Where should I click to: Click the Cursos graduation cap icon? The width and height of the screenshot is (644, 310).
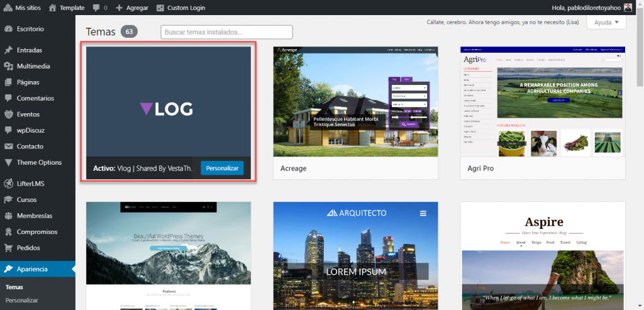8,199
